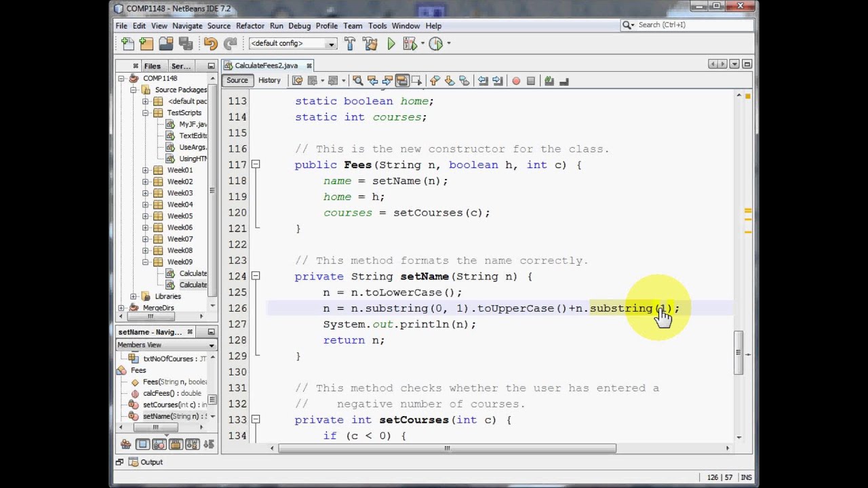Open the File menu

click(x=121, y=26)
